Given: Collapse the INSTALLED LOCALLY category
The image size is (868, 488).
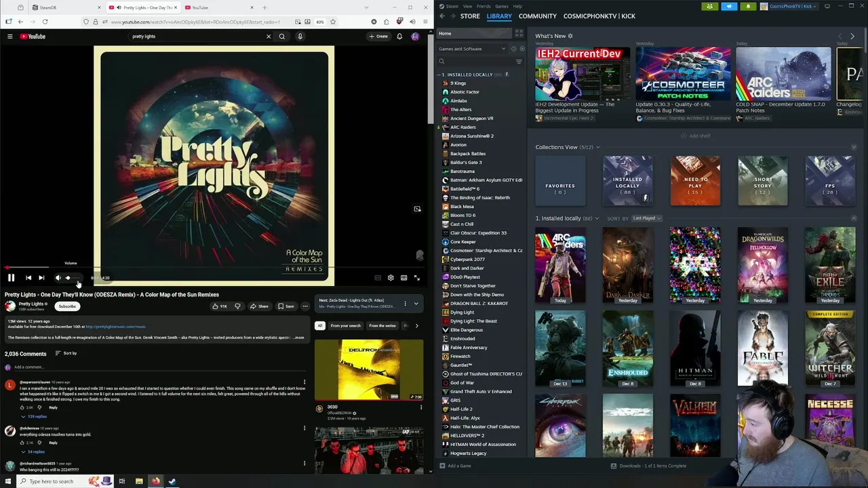Looking at the screenshot, I should [439, 75].
